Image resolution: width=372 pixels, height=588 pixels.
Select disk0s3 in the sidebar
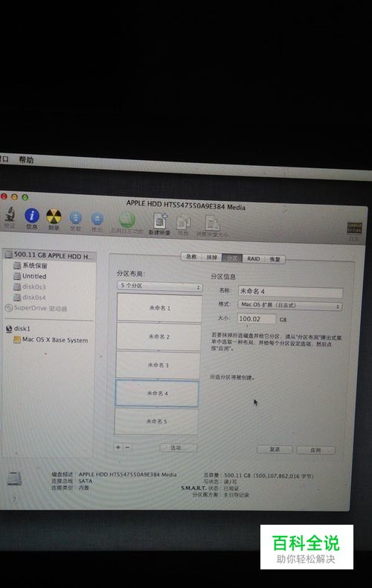[30, 287]
